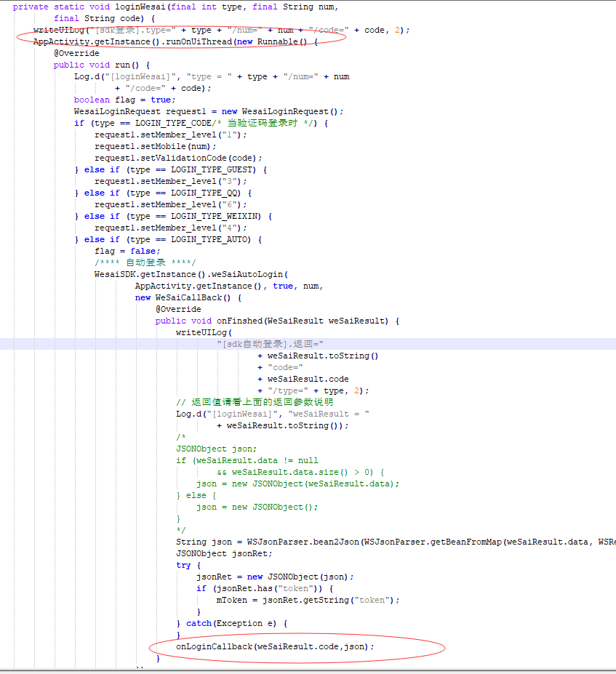
Task: Click the request1.setValidationCode(code) line
Action: [x=178, y=158]
